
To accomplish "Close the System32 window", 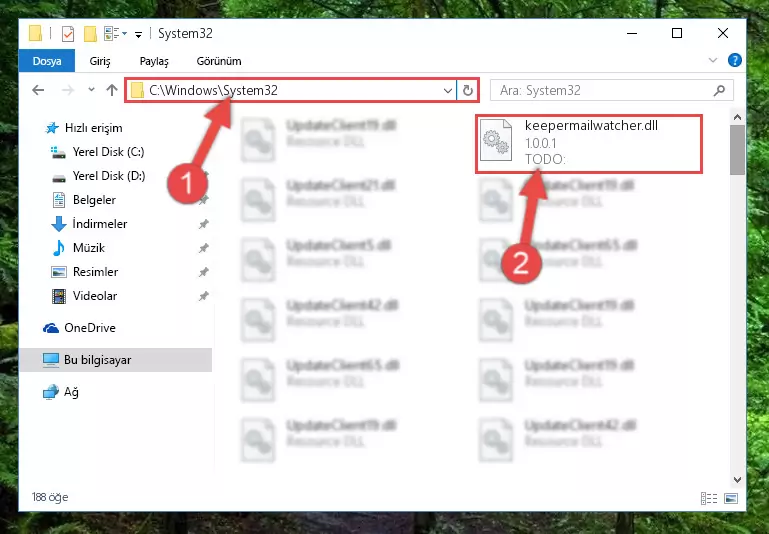I will click(x=722, y=33).
